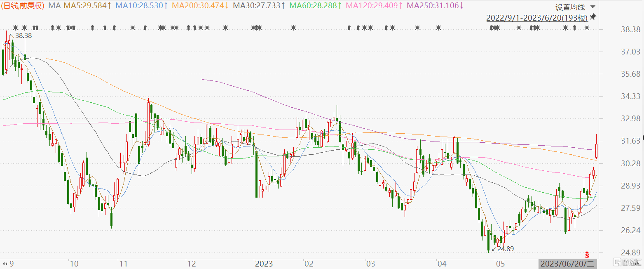Click the month 10 label on the time axis

pos(74,263)
